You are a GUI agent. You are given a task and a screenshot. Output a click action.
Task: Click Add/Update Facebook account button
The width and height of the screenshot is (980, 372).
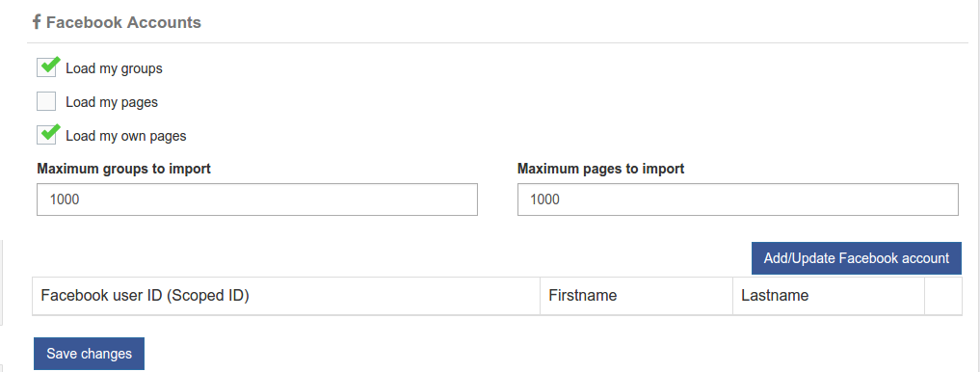click(x=857, y=258)
